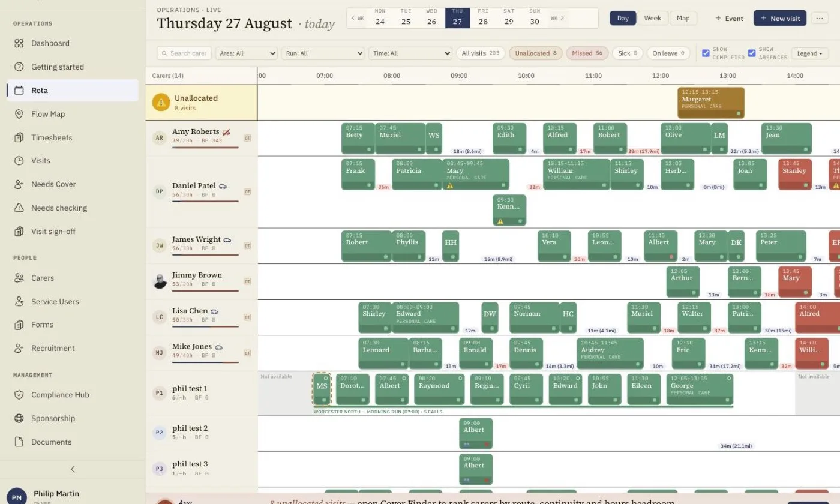Screen dimensions: 840x504
Task: Toggle the Show Completed checkbox
Action: [x=706, y=53]
